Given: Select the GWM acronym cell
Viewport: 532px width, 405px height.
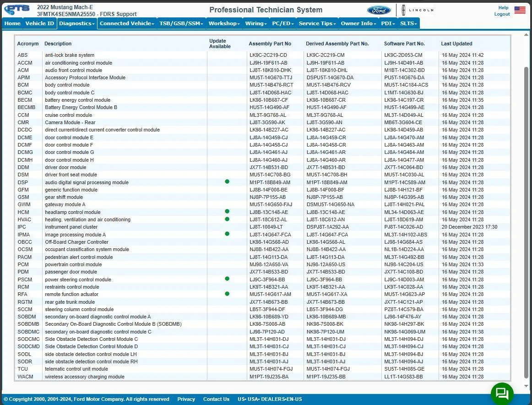Looking at the screenshot, I should click(x=24, y=204).
